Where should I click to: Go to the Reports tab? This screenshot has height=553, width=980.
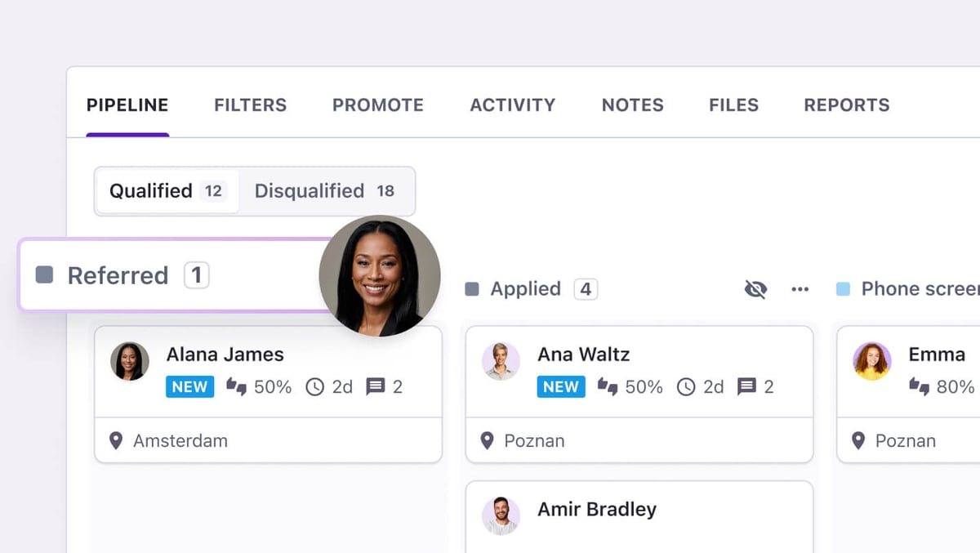(846, 105)
